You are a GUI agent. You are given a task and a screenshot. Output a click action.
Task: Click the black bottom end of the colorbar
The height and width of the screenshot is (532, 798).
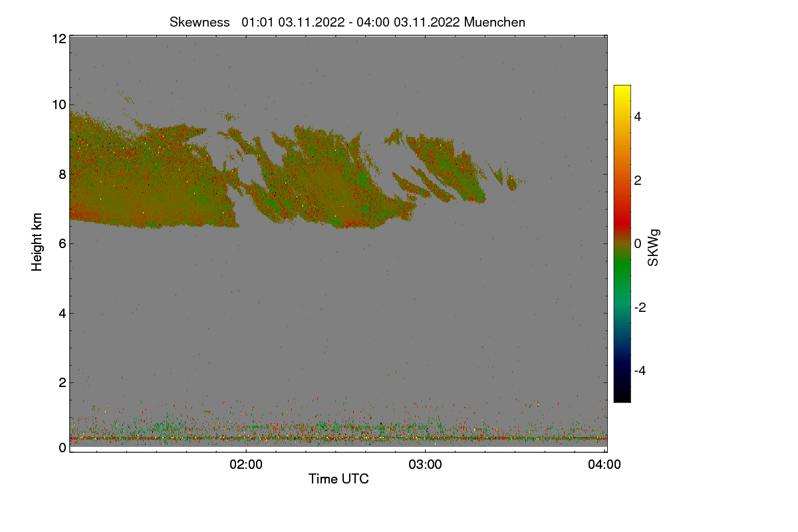tap(622, 397)
